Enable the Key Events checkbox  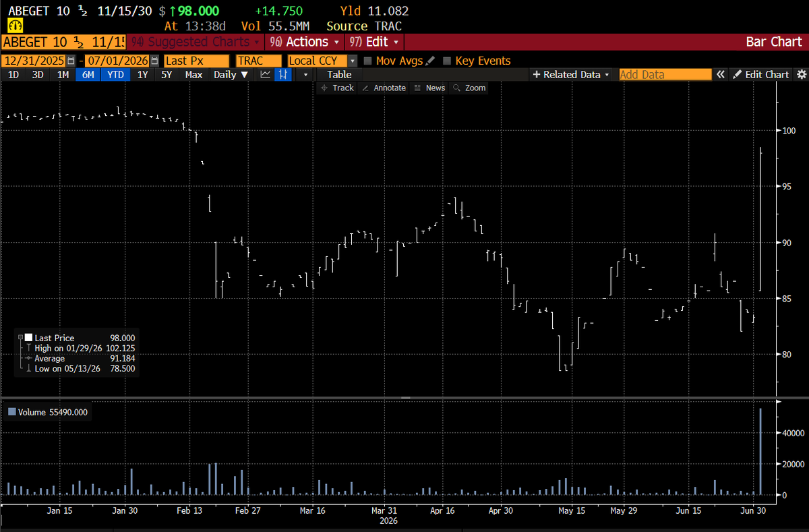(x=447, y=61)
